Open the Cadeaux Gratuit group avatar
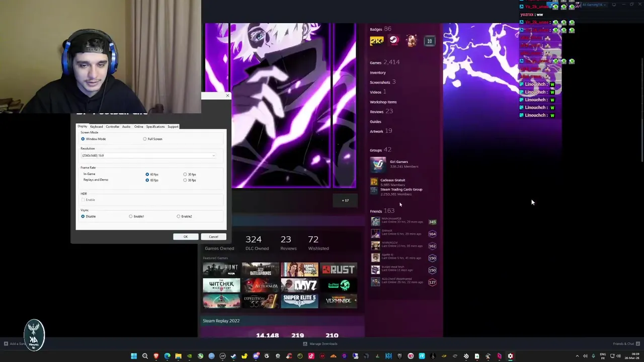 click(x=374, y=182)
